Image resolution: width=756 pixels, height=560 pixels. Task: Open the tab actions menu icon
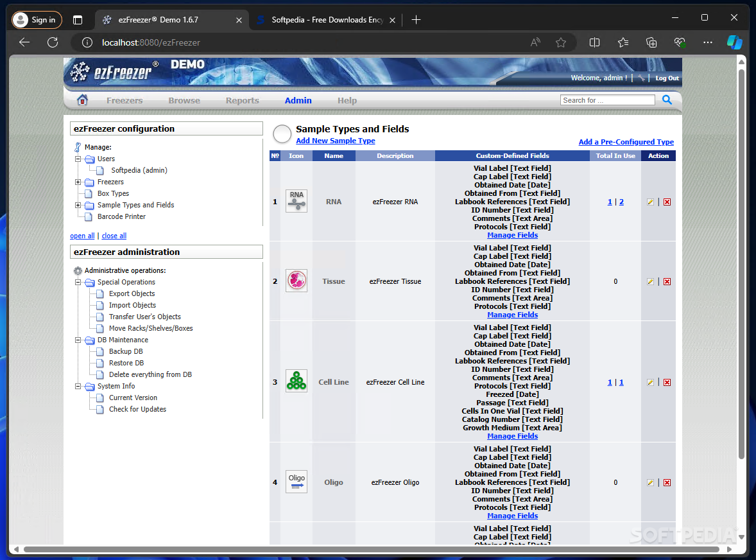(x=78, y=20)
